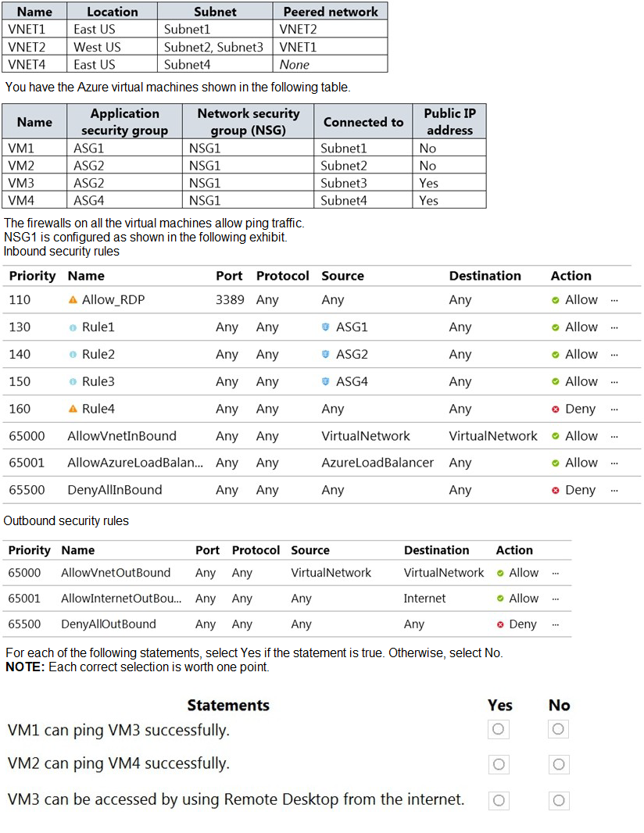
Task: Select Yes for VM3 Remote Desktop statement
Action: (x=498, y=800)
